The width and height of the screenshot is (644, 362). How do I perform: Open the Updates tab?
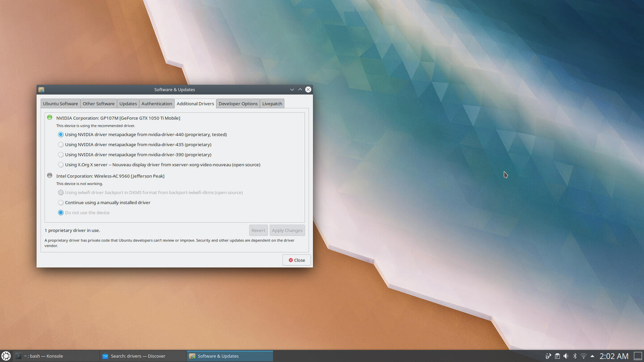[128, 104]
